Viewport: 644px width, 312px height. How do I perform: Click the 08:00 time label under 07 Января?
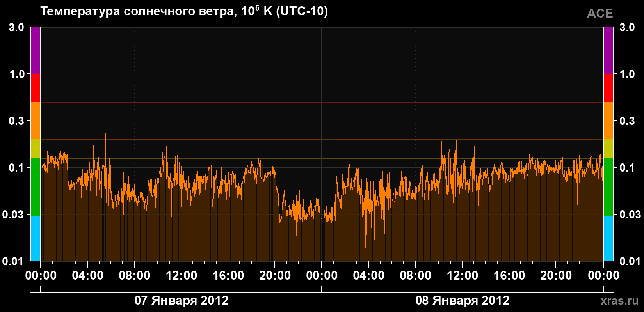pos(135,275)
